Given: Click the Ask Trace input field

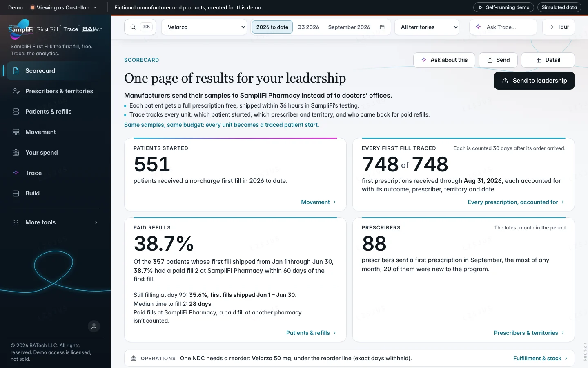Looking at the screenshot, I should (x=503, y=27).
